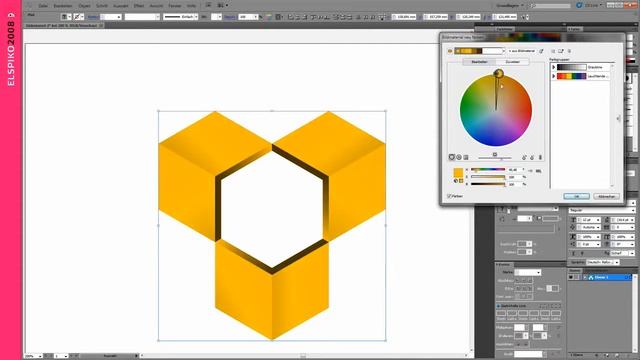Click the leading icon in Character panel
640x360 pixels.
[x=607, y=220]
